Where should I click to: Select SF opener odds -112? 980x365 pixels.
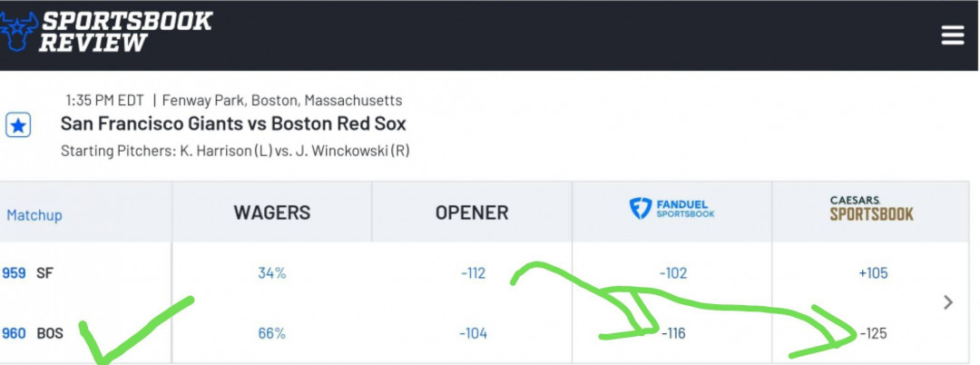point(473,273)
